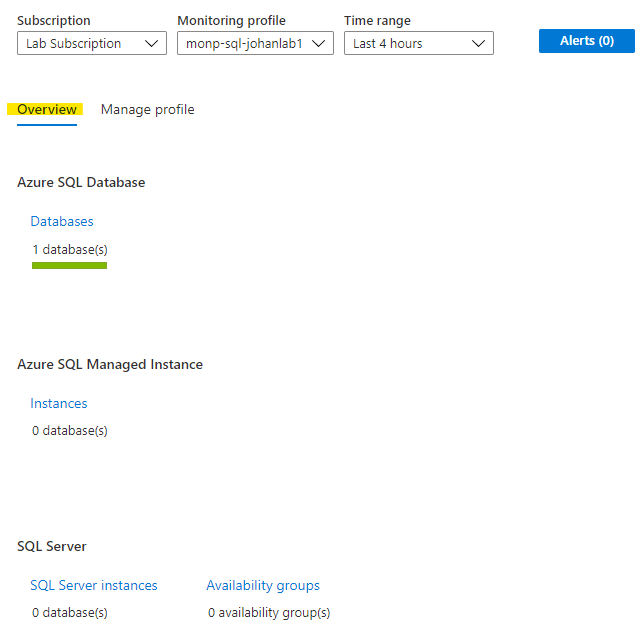This screenshot has height=632, width=644.
Task: Click the SQL Server section heading
Action: (x=52, y=547)
